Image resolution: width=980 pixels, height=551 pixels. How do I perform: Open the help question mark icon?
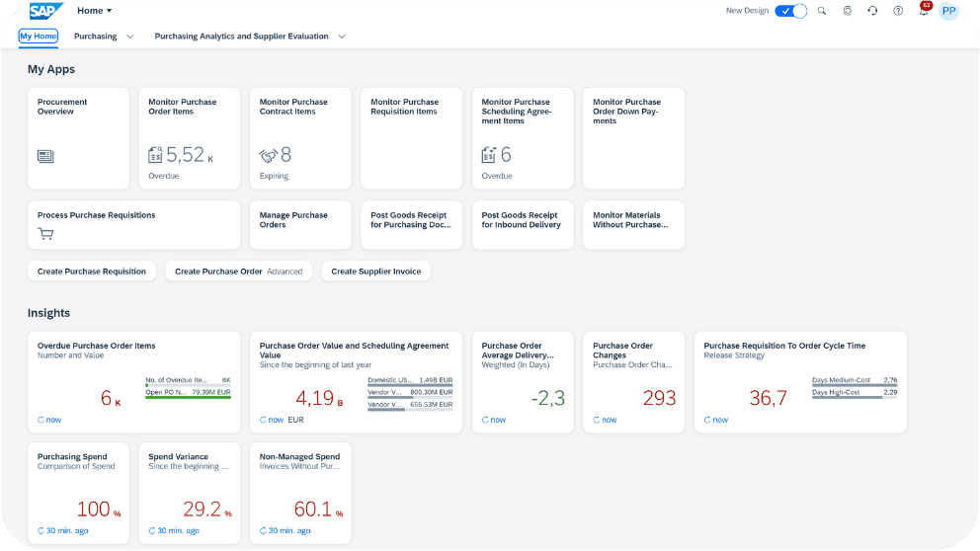coord(898,11)
